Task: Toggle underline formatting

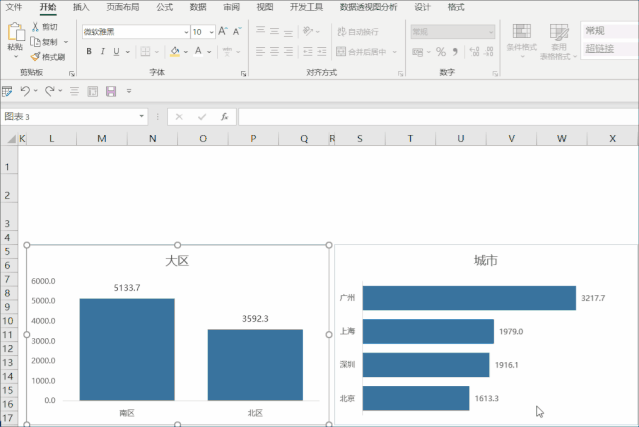Action: (x=117, y=51)
